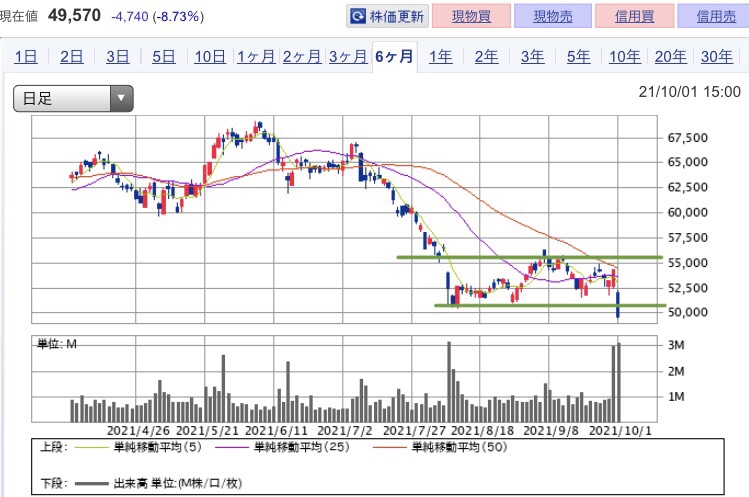
Task: Switch to the 1ヶ月 chart tab
Action: point(256,57)
